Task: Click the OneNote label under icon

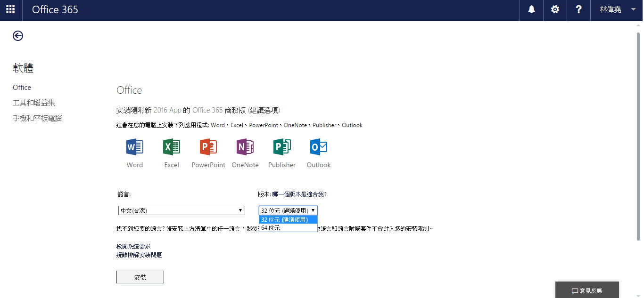Action: pyautogui.click(x=245, y=165)
